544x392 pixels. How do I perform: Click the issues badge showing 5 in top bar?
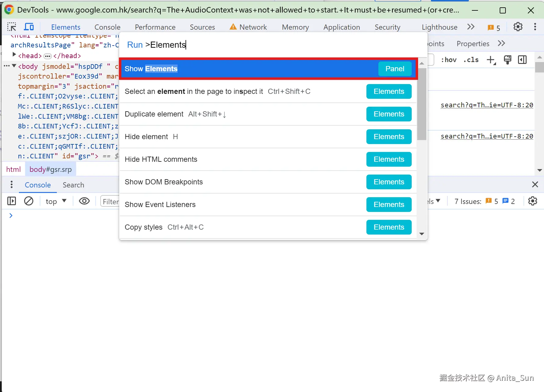(494, 28)
